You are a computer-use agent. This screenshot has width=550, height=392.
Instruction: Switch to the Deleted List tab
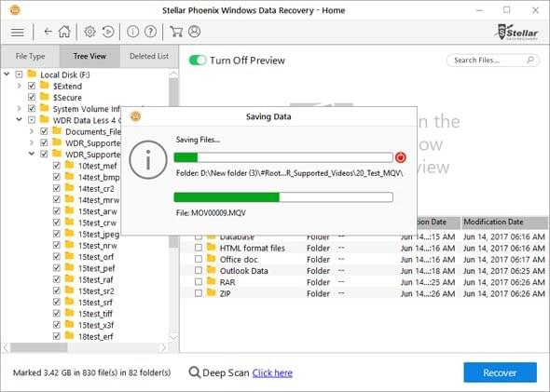coord(149,56)
